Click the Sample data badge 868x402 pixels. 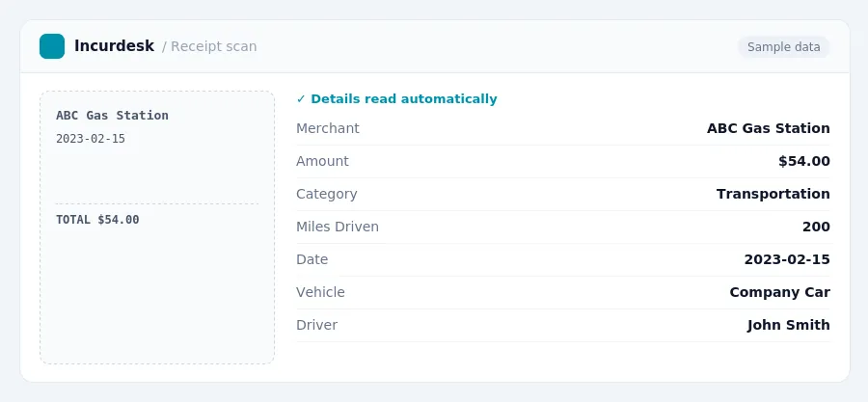tap(783, 47)
